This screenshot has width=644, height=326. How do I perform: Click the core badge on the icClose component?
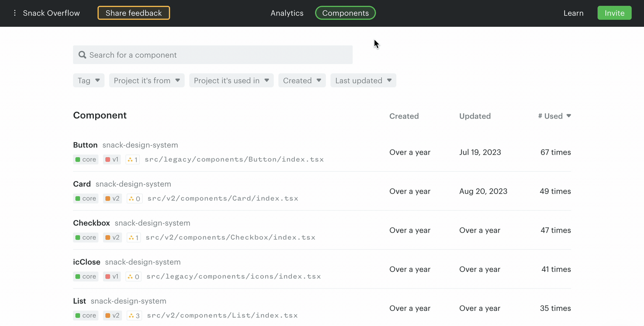click(x=86, y=276)
